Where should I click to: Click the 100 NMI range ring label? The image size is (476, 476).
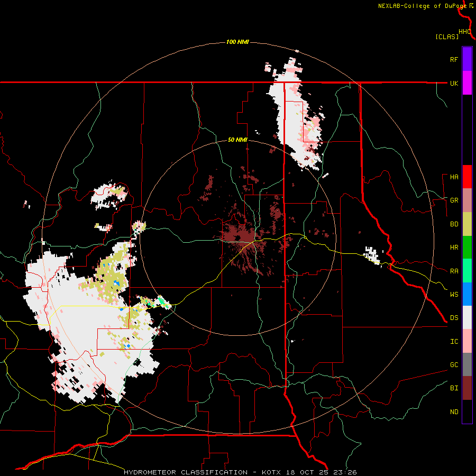tap(237, 42)
